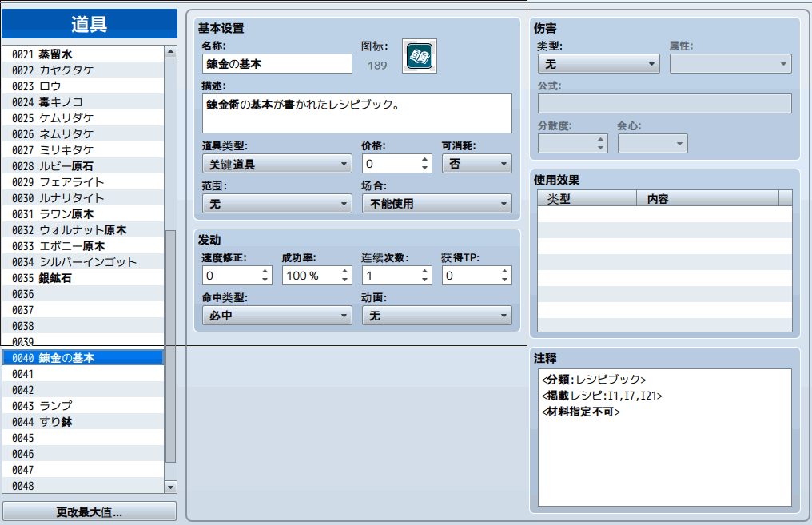Select item 0026 ネムリタケ
Screen dimensions: 812x525
click(83, 134)
